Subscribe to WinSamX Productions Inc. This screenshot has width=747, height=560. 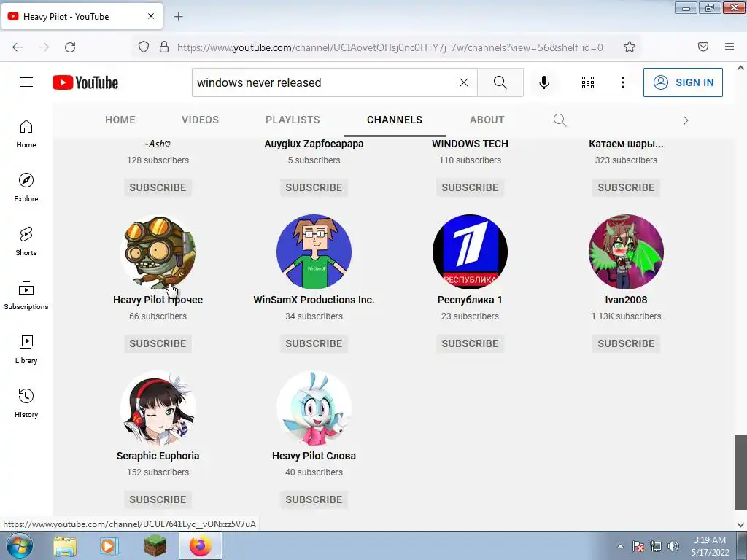314,343
